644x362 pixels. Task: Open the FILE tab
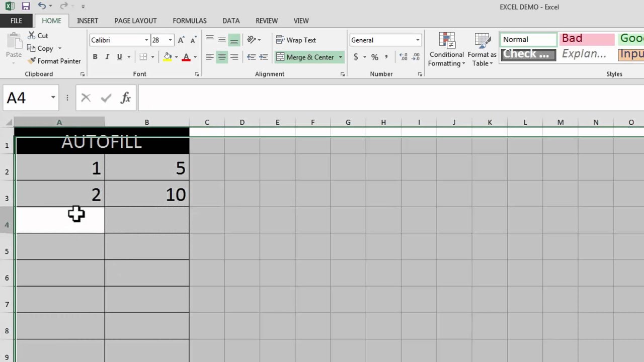(x=16, y=21)
